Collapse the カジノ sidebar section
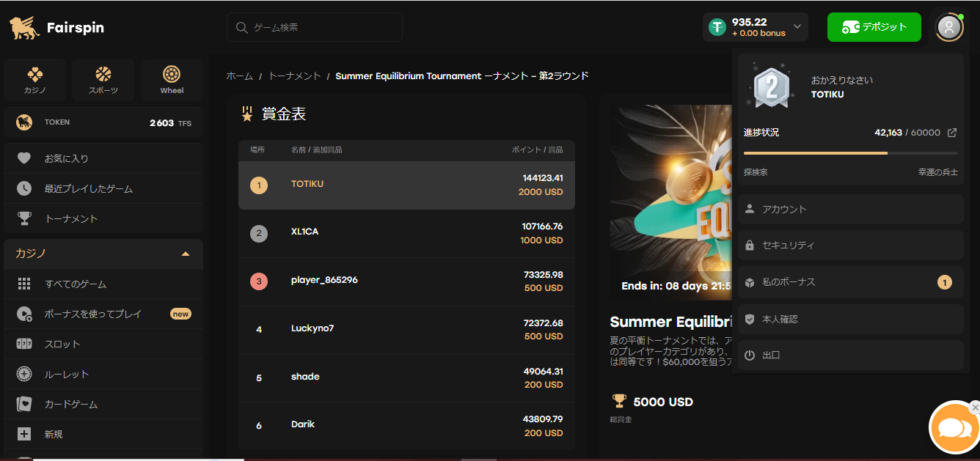The width and height of the screenshot is (980, 461). point(186,254)
